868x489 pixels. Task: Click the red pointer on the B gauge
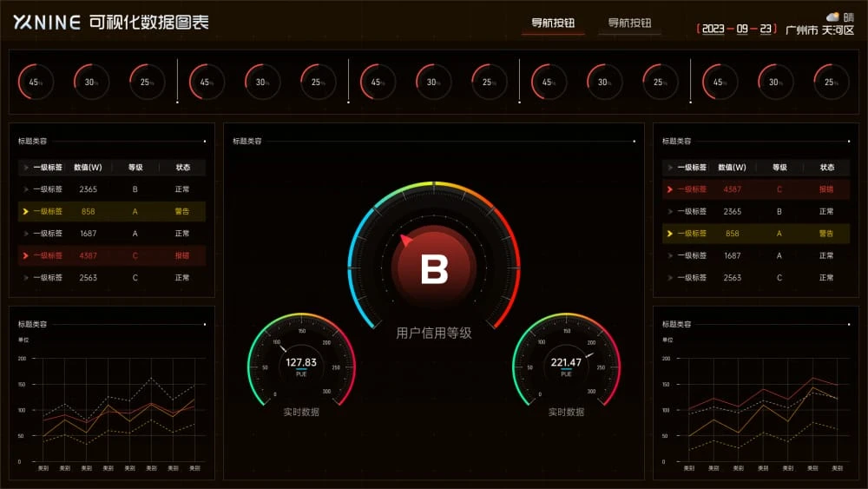coord(405,241)
